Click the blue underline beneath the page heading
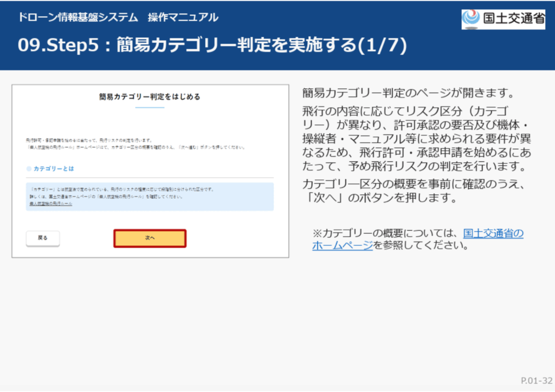 pos(150,108)
